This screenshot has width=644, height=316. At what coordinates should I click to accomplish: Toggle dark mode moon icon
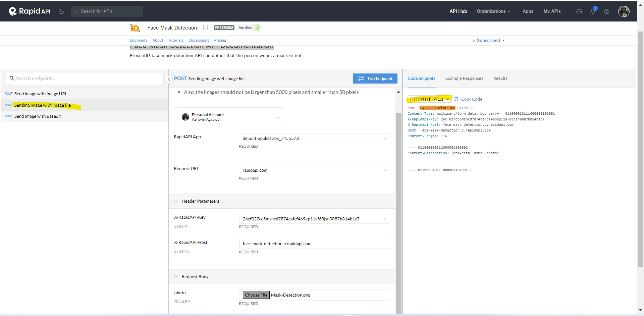point(61,11)
